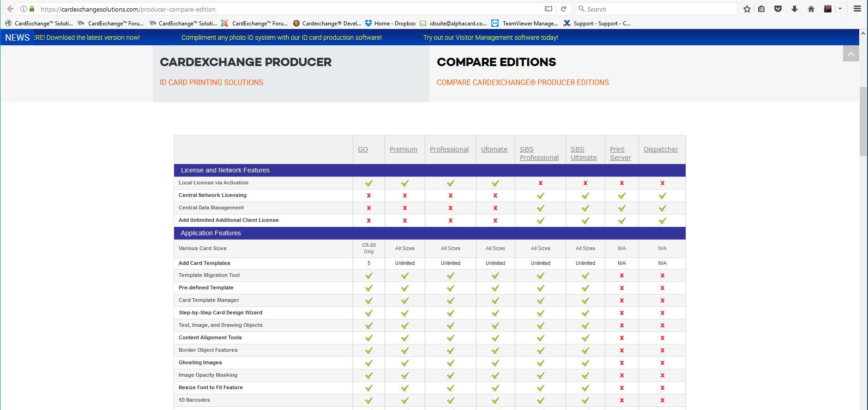
Task: Click 'Add Unlimited Additional Client License' label
Action: (x=229, y=220)
